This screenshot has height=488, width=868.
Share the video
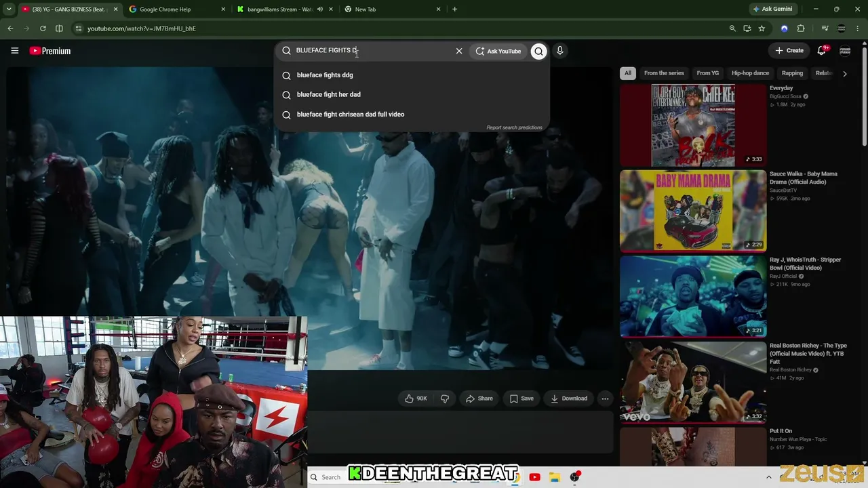(479, 399)
